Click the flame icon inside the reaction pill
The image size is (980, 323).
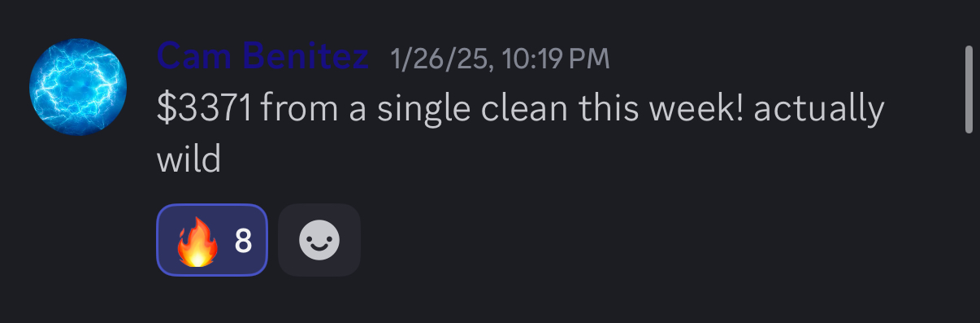[x=196, y=241]
